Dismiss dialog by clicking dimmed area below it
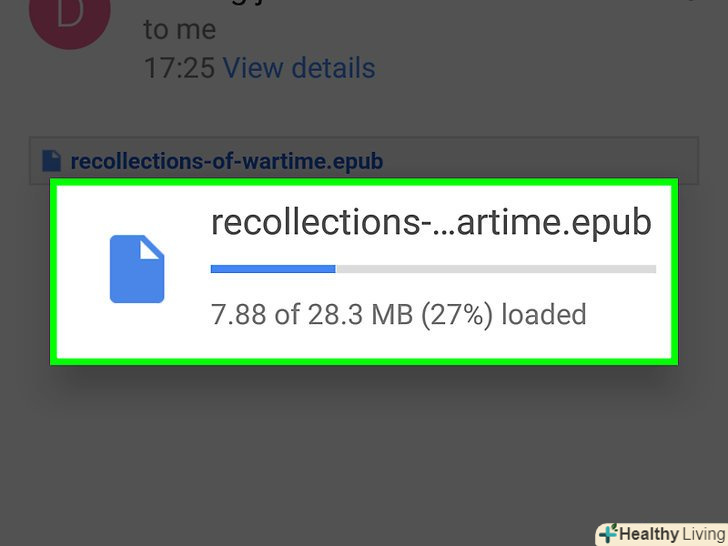Viewport: 728px width, 546px height. [364, 455]
